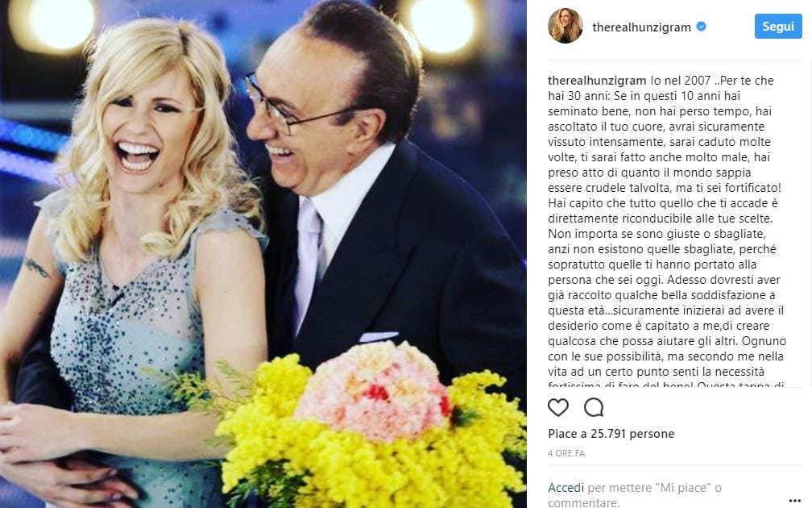Image resolution: width=812 pixels, height=508 pixels.
Task: Click the blue verified badge
Action: pyautogui.click(x=701, y=27)
